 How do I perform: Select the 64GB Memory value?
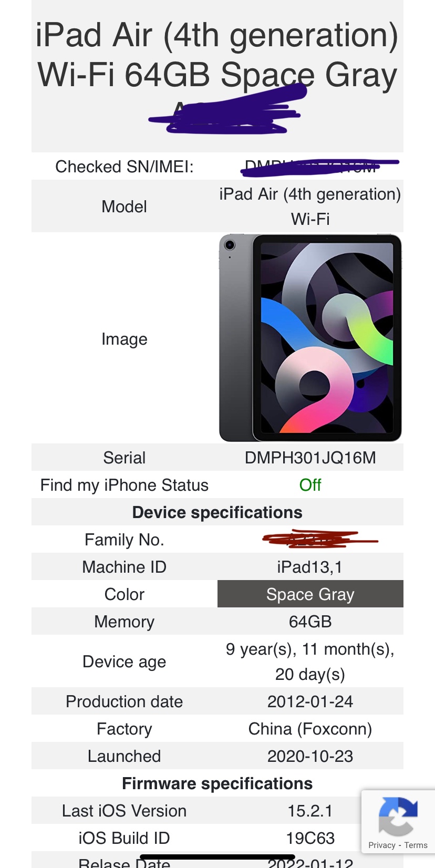pyautogui.click(x=310, y=622)
